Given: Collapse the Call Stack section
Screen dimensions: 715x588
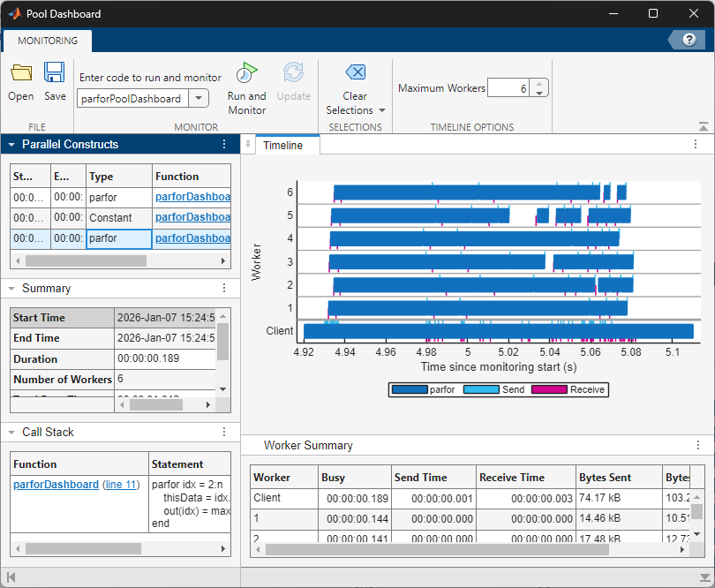Looking at the screenshot, I should coord(11,432).
